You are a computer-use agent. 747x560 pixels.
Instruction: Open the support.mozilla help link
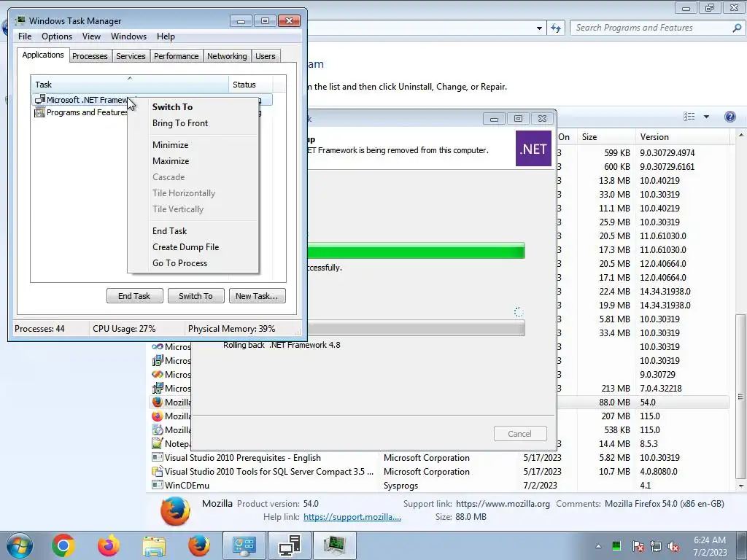[x=352, y=517]
